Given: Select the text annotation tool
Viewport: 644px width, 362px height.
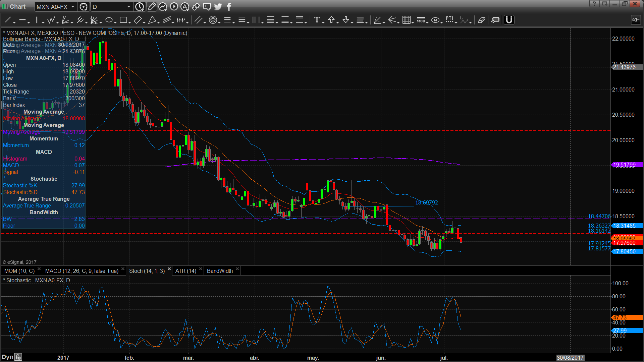Looking at the screenshot, I should pos(317,20).
